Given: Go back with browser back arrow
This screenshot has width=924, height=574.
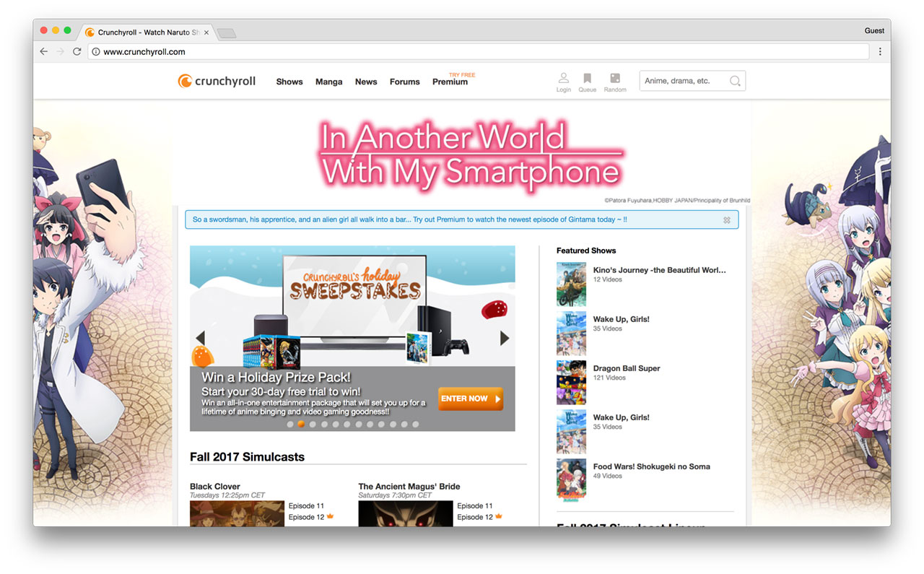Looking at the screenshot, I should coord(44,52).
